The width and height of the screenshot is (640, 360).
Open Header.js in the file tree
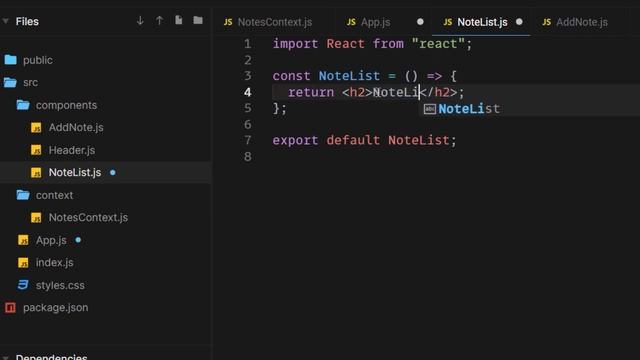[72, 150]
